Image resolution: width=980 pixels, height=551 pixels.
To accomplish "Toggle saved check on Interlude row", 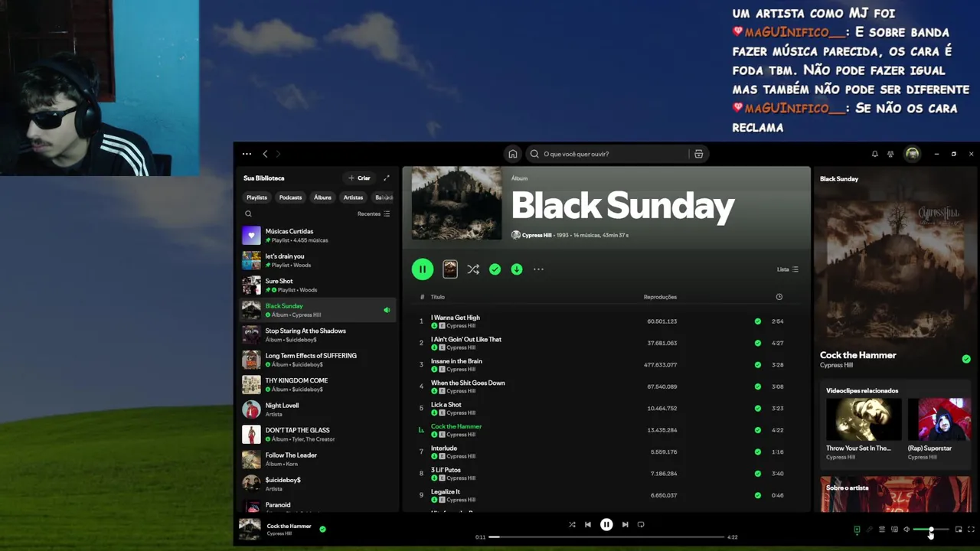I will click(x=758, y=452).
